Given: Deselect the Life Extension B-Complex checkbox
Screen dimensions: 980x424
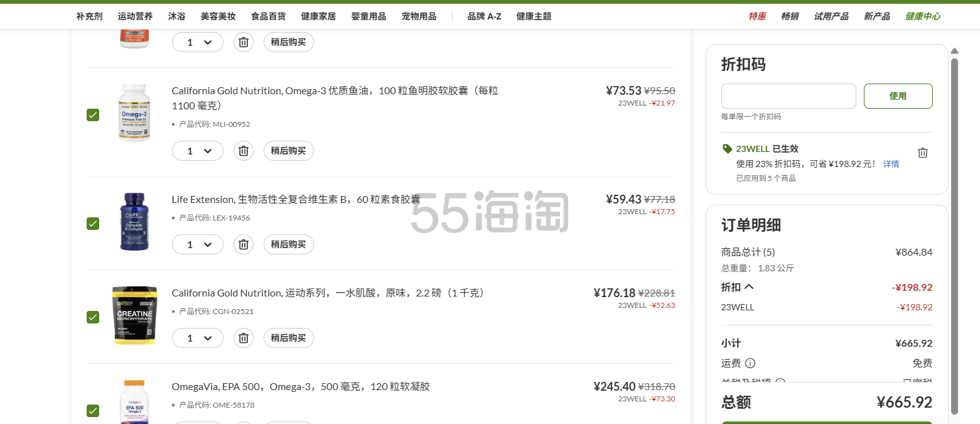Looking at the screenshot, I should click(x=93, y=224).
